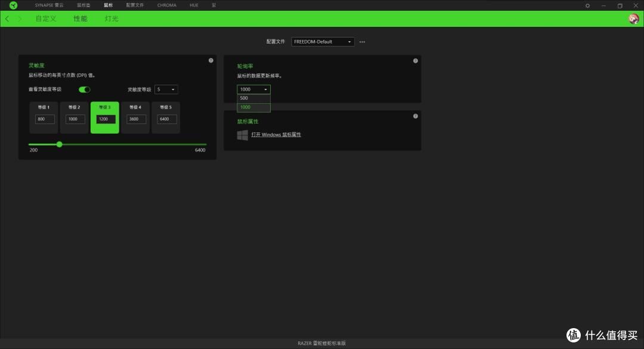
Task: Select the 等级 3 DPI stage
Action: coord(105,118)
